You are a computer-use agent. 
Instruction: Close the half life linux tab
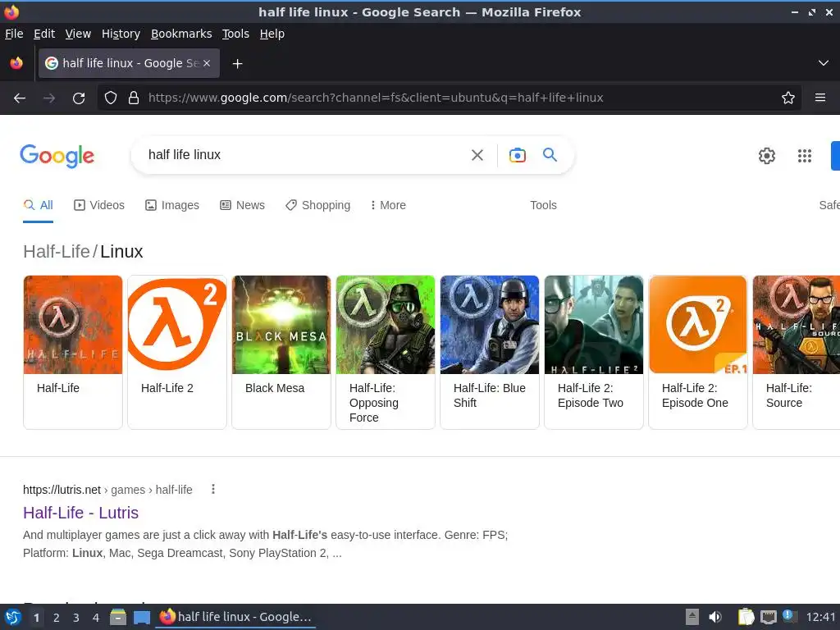(207, 63)
